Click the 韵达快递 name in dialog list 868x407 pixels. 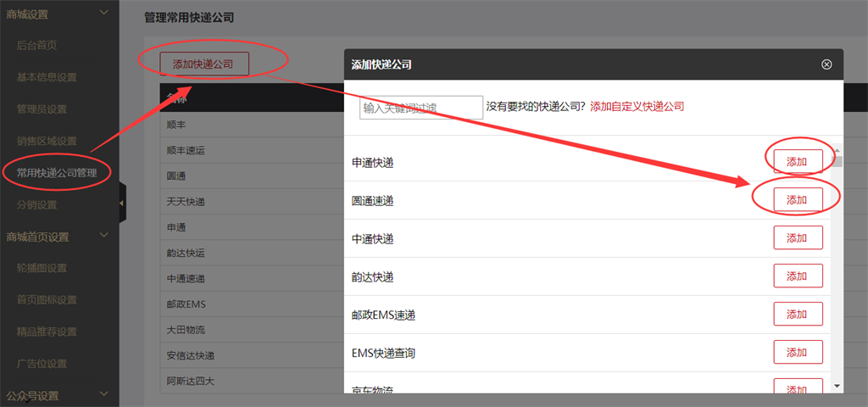pyautogui.click(x=373, y=277)
